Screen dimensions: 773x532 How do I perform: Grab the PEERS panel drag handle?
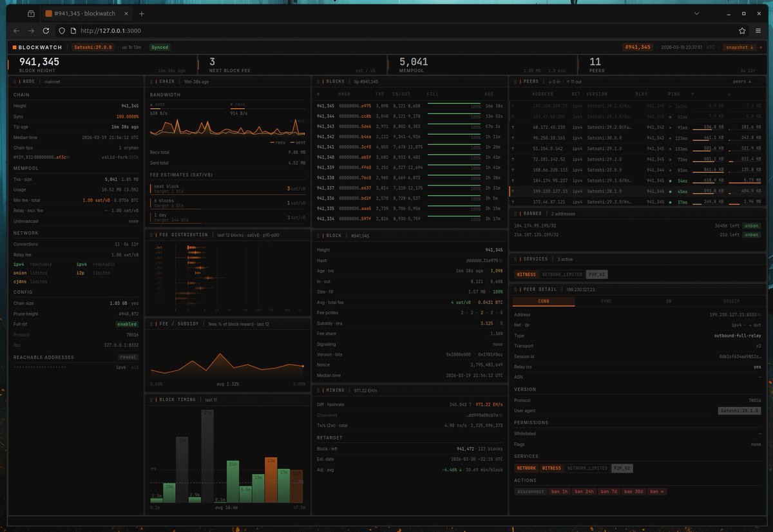514,82
